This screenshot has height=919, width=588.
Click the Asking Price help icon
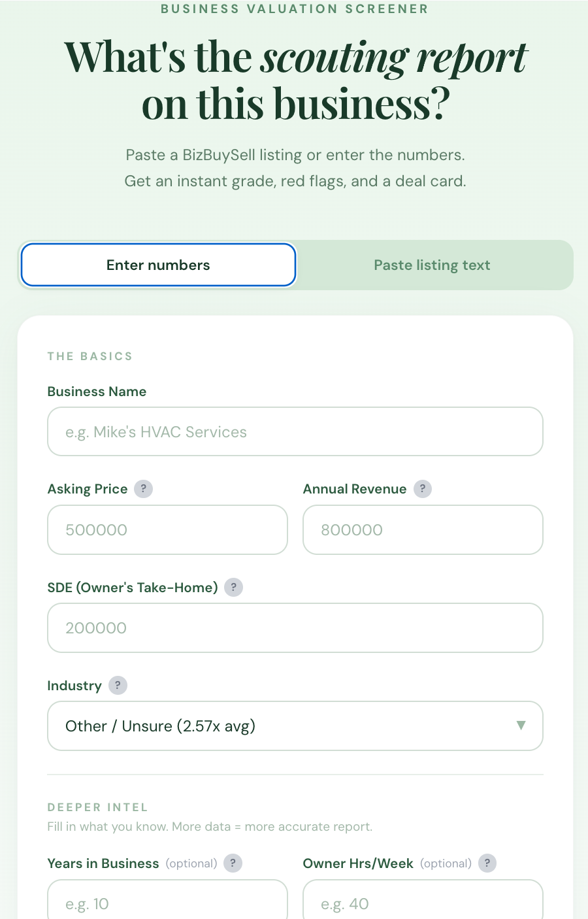tap(143, 489)
